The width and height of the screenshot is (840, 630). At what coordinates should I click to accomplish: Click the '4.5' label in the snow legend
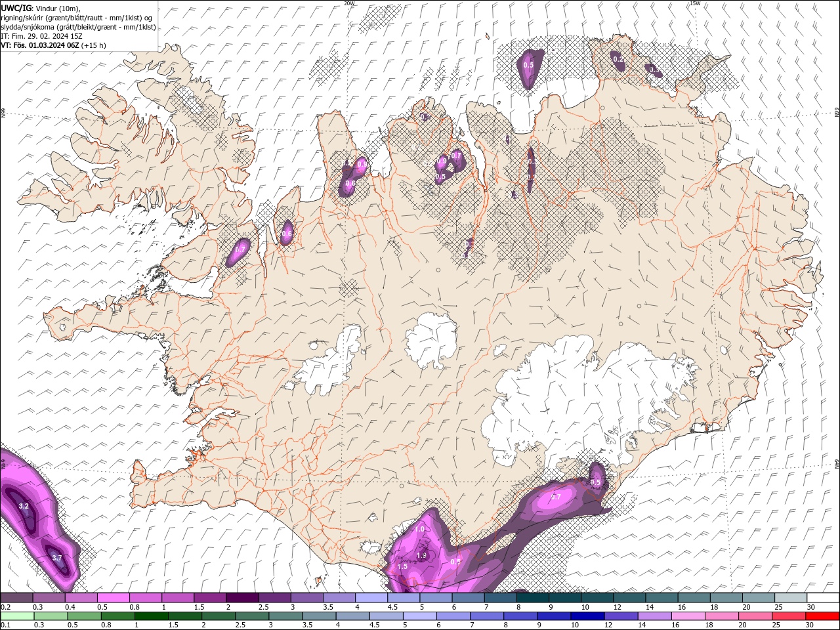(x=392, y=607)
